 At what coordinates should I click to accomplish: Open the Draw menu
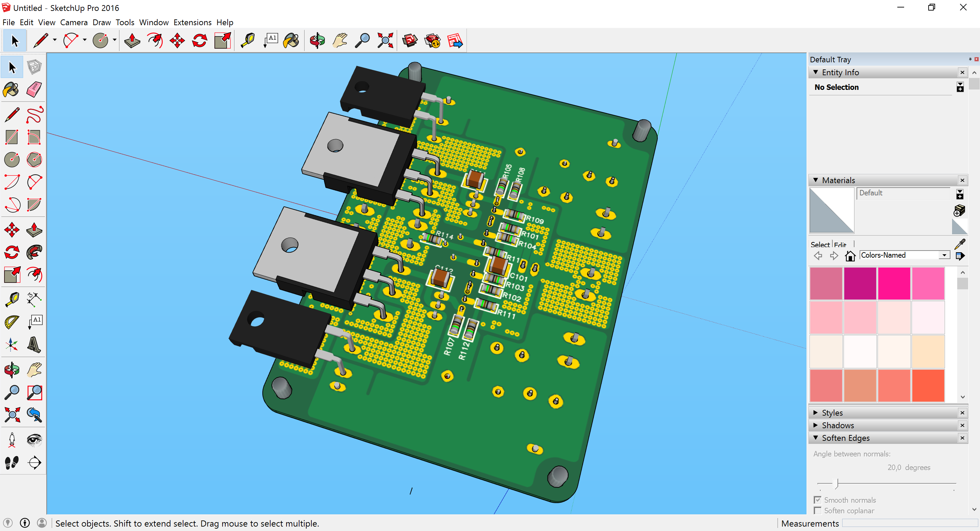(x=102, y=22)
